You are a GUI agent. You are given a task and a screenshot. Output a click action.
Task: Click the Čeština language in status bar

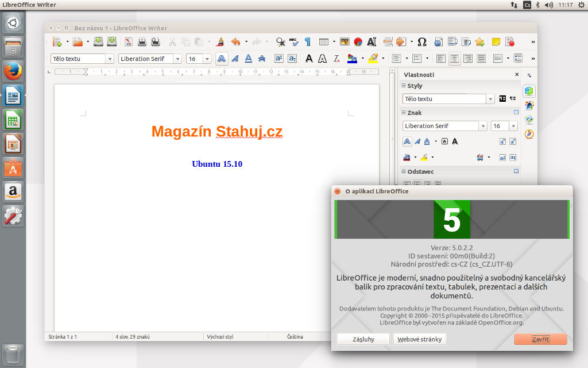[x=295, y=337]
